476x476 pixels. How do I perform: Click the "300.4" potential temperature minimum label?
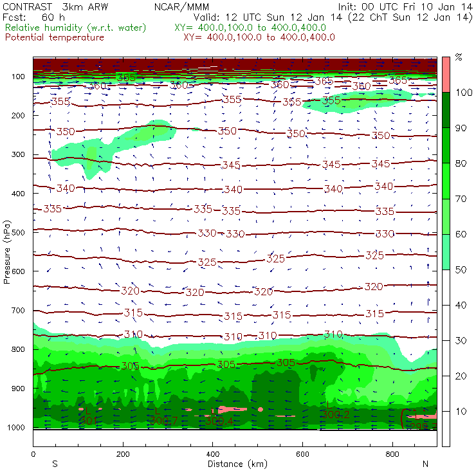pos(219,421)
